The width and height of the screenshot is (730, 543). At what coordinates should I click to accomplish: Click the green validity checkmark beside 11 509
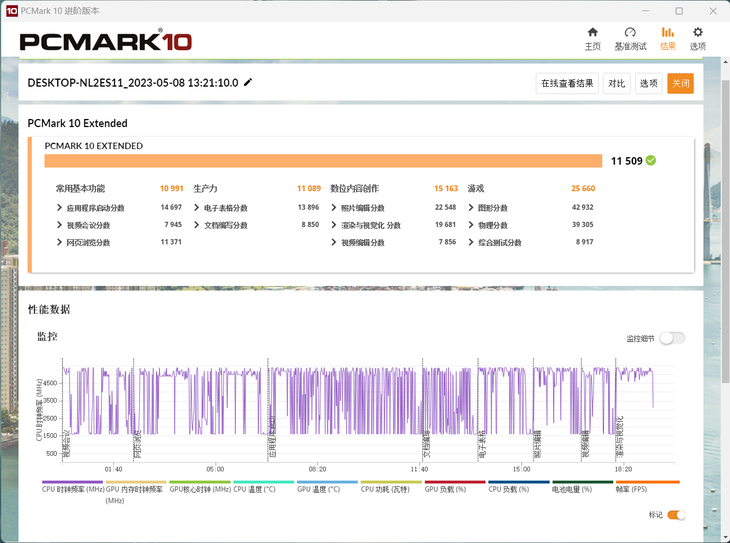[651, 161]
